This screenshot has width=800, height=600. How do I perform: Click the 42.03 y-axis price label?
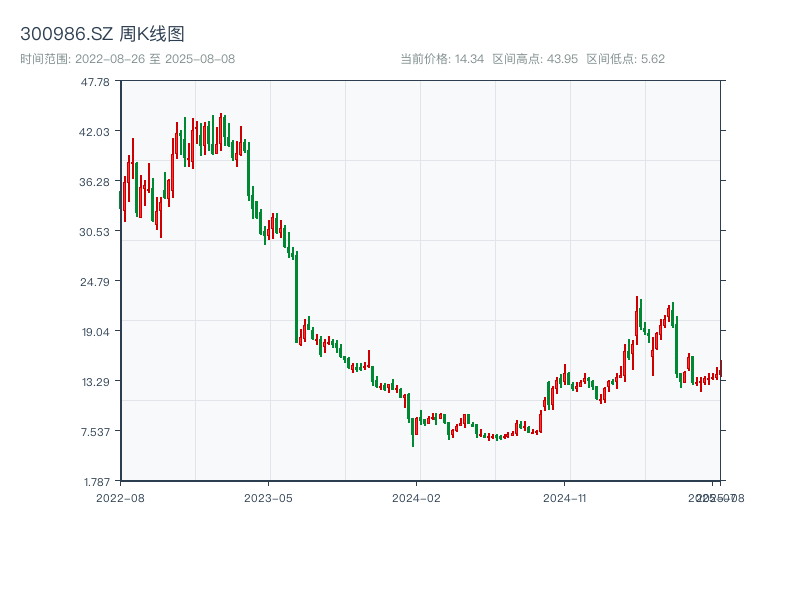[x=94, y=131]
